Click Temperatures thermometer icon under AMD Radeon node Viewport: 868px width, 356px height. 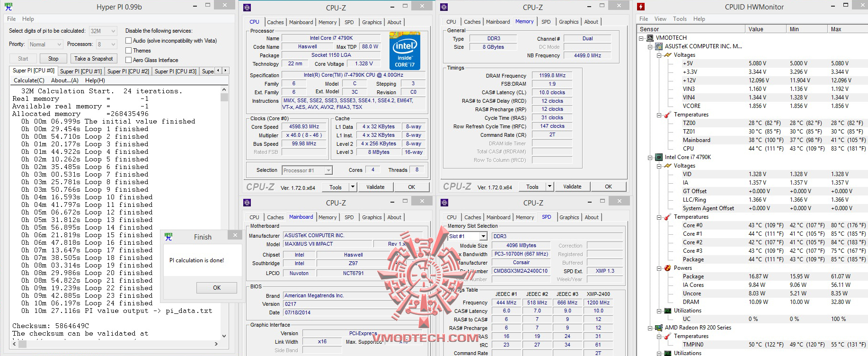pos(668,336)
